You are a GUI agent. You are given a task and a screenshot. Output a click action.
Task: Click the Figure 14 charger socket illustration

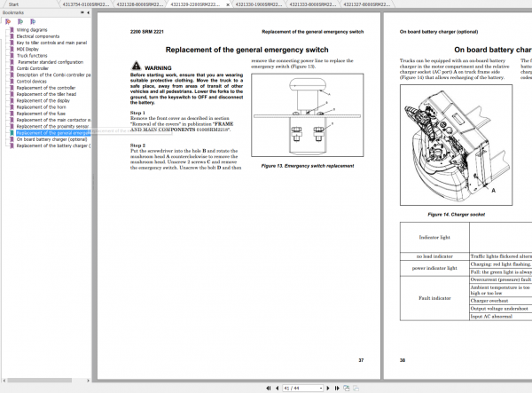click(456, 145)
